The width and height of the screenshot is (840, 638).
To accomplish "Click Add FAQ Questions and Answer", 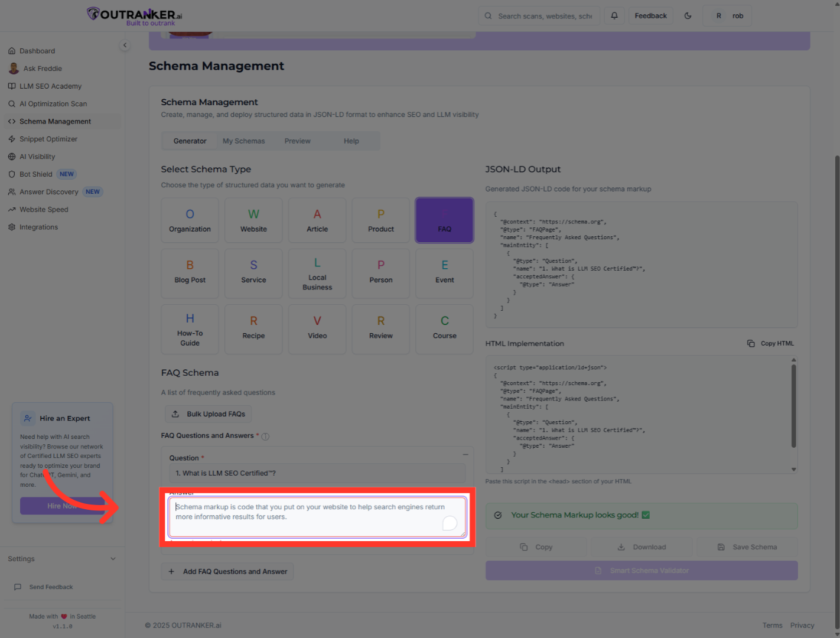I will point(227,572).
